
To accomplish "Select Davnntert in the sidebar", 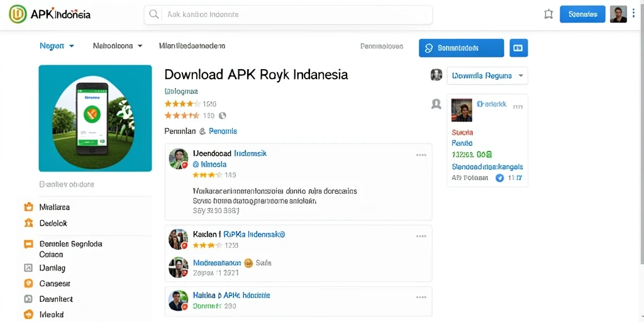I will point(56,299).
